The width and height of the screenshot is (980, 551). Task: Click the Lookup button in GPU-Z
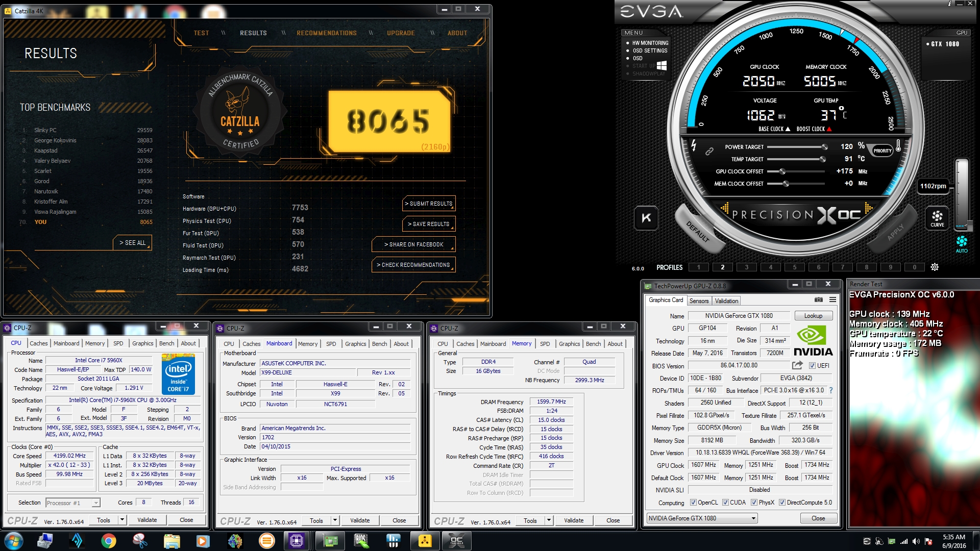(x=813, y=316)
